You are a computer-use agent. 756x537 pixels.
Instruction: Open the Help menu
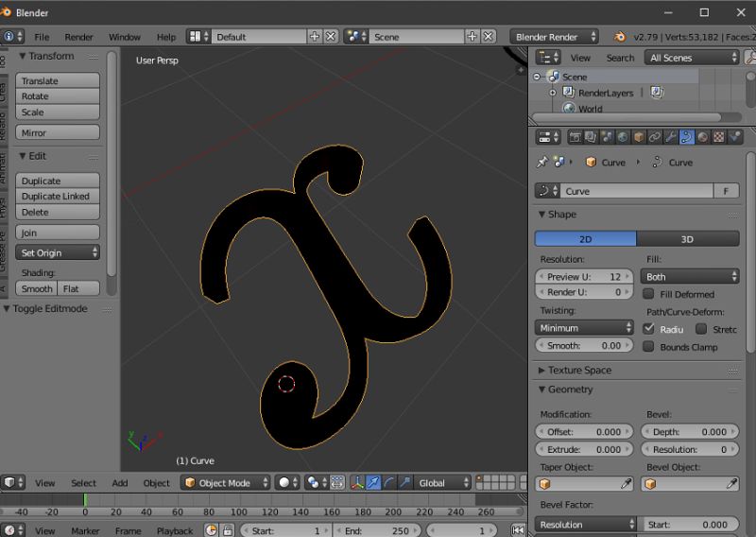click(166, 37)
